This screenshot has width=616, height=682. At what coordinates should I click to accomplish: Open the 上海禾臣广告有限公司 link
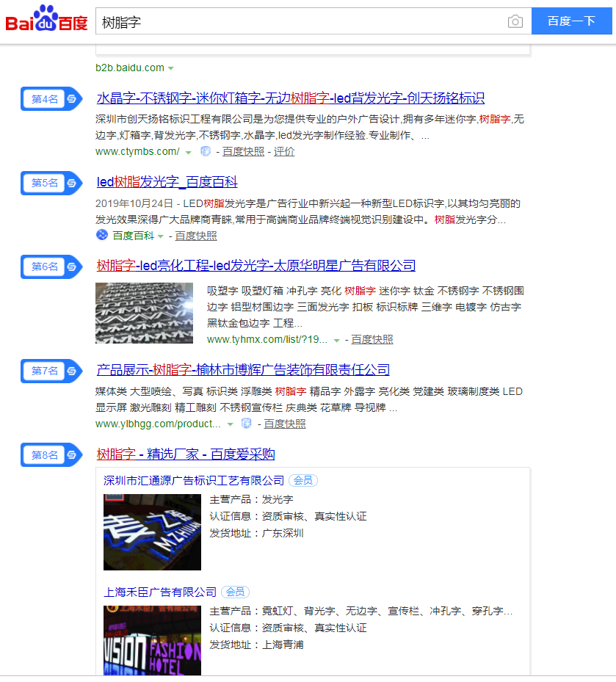tap(160, 592)
